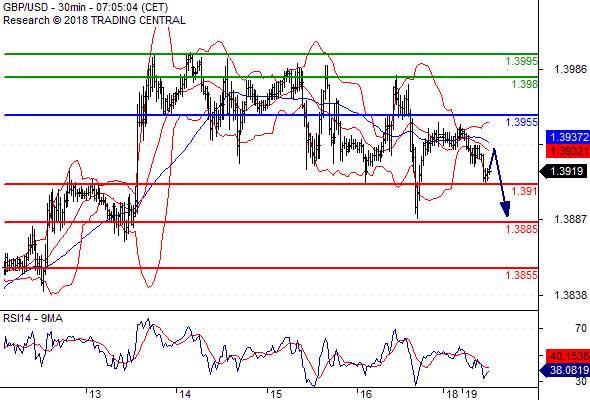Select the blue 1.3955 pivot label
The width and height of the screenshot is (590, 400).
tap(521, 122)
